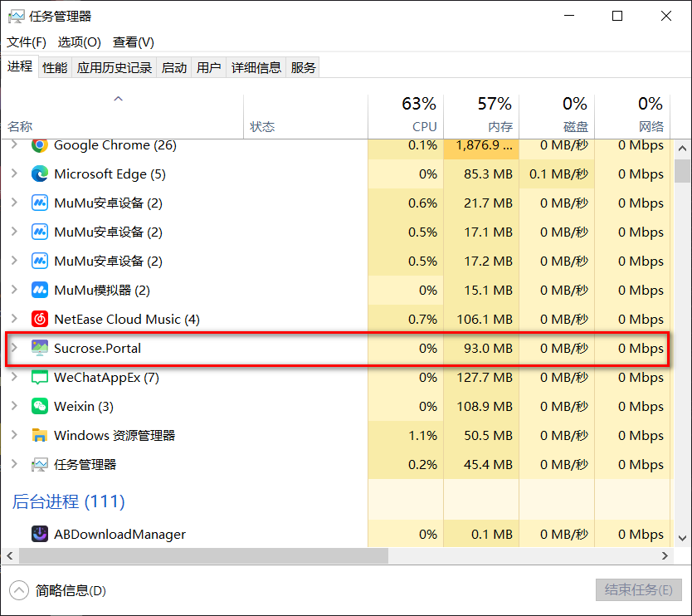This screenshot has width=692, height=616.
Task: Click the horizontal scrollbar right arrow
Action: pos(665,555)
